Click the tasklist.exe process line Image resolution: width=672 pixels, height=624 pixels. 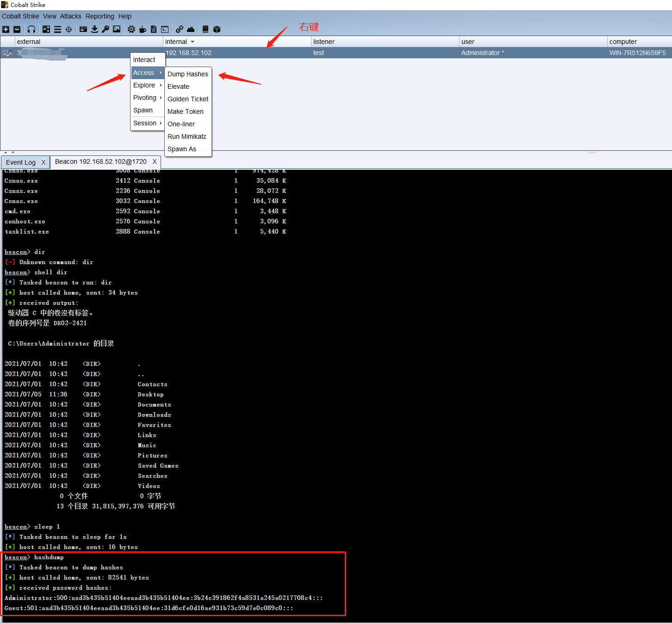pos(145,231)
